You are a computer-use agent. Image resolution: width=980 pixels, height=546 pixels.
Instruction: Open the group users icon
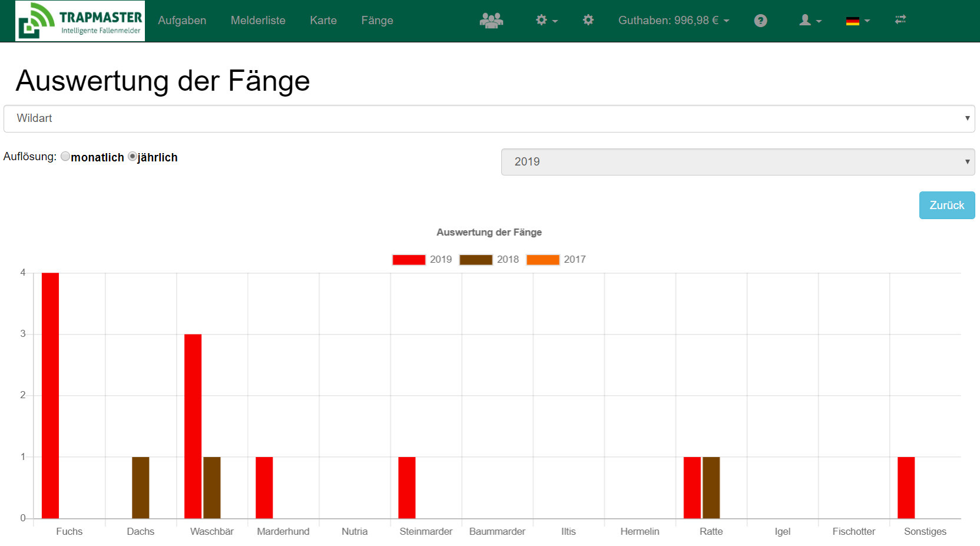coord(491,21)
